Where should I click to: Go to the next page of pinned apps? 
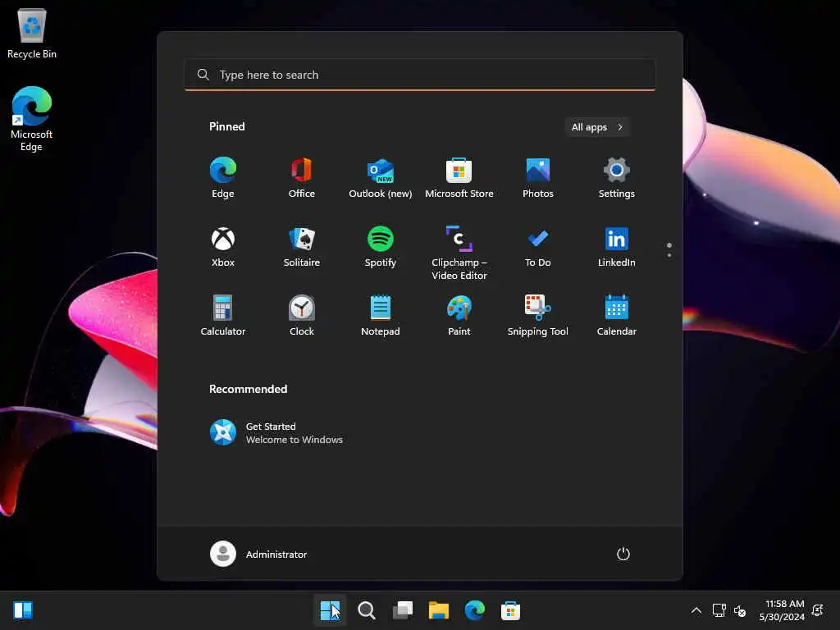(669, 256)
